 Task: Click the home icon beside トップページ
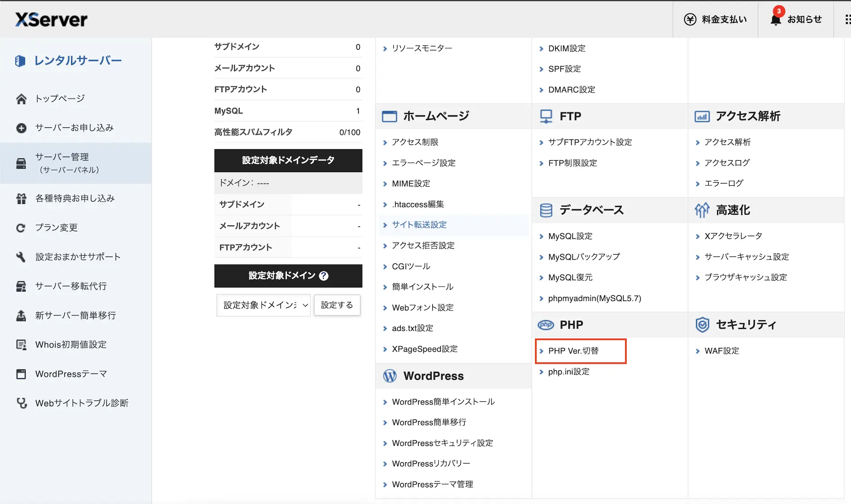[x=21, y=99]
